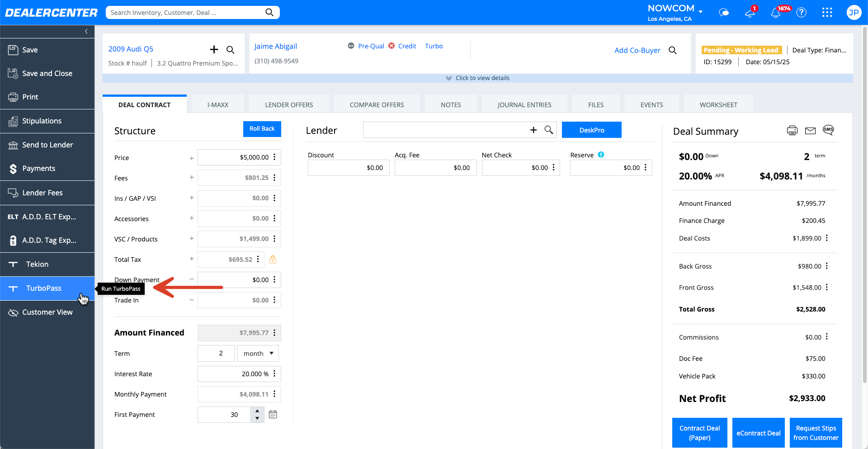Screen dimensions: 868x449
Task: Open the Pre-Qual link
Action: click(x=371, y=46)
